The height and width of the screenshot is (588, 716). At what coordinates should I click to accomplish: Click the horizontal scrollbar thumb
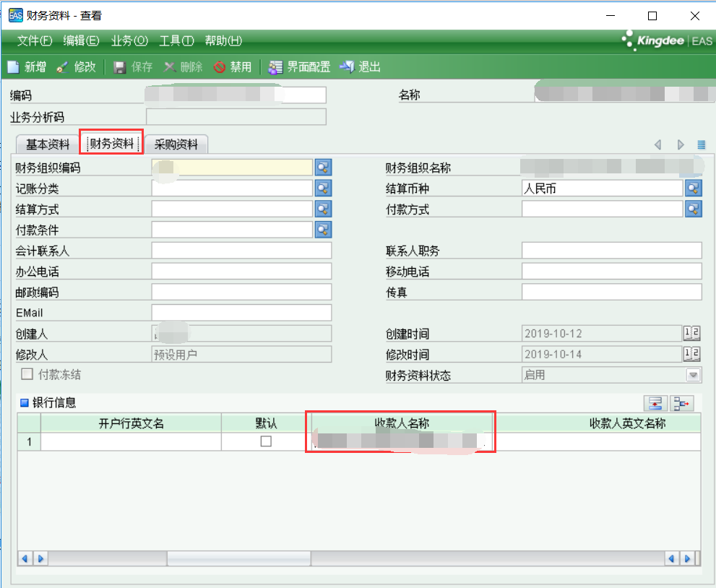click(239, 558)
